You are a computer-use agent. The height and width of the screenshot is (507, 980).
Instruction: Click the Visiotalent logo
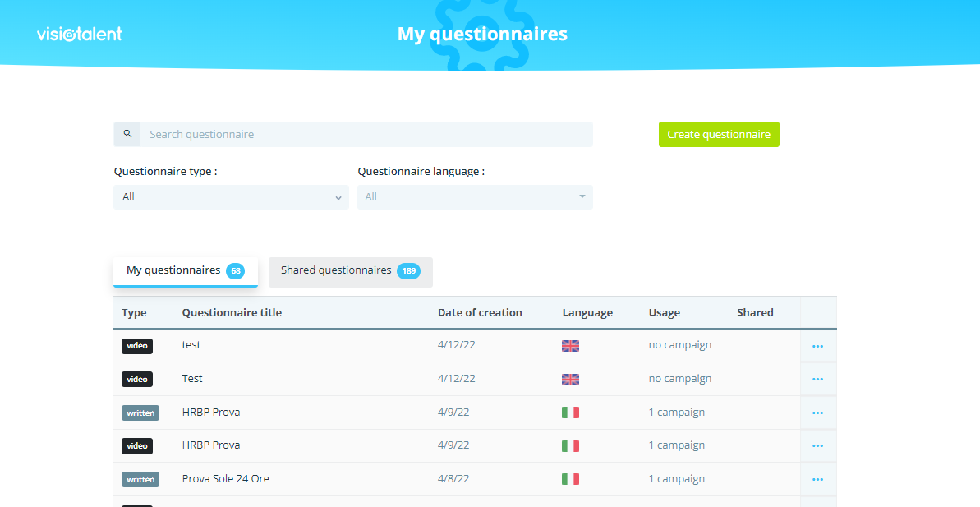pos(80,34)
